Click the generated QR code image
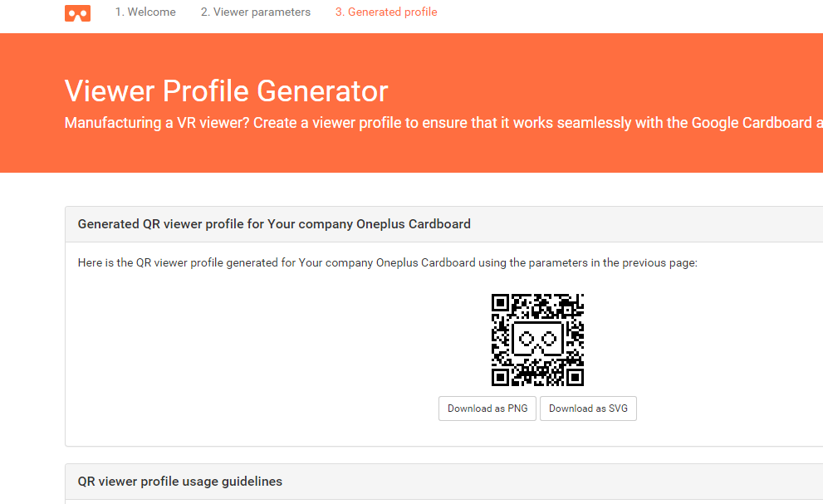Viewport: 823px width, 504px height. point(537,340)
